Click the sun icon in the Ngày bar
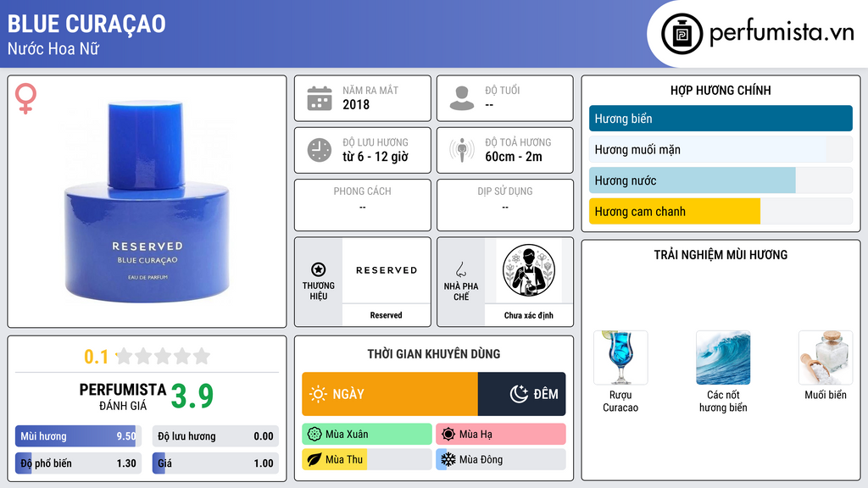The image size is (868, 488). (x=318, y=394)
